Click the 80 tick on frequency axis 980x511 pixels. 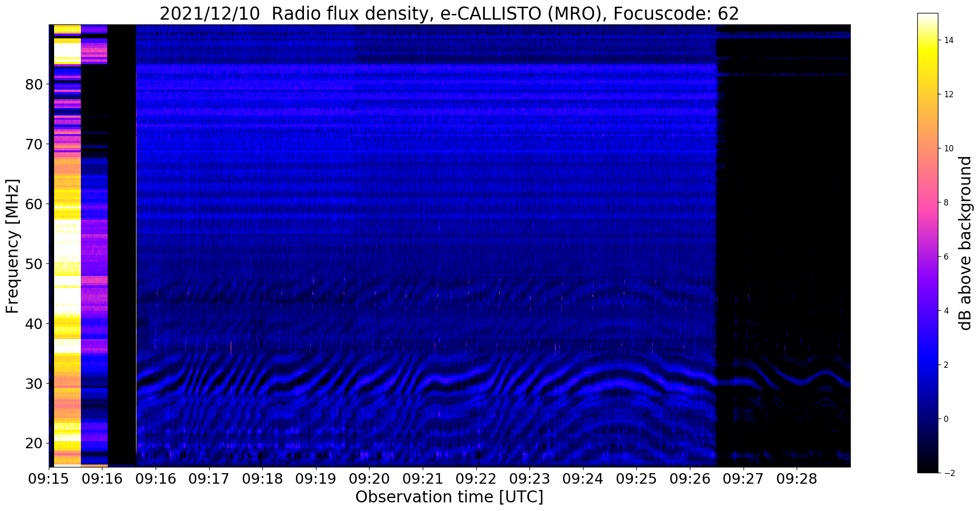34,84
